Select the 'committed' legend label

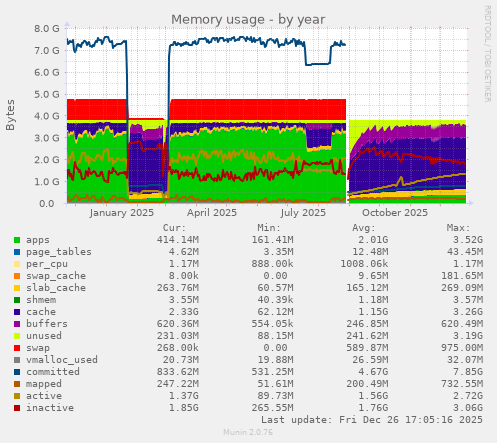point(53,372)
